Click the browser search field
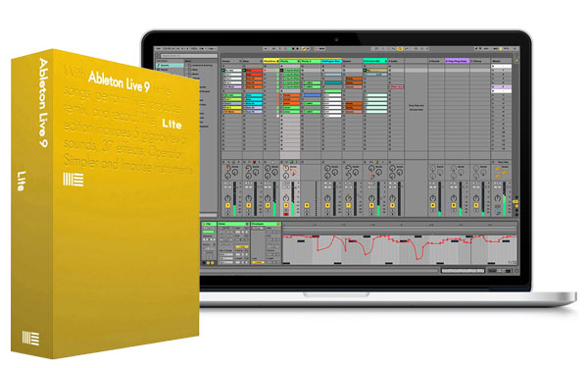Image resolution: width=588 pixels, height=368 pixels. (x=189, y=56)
